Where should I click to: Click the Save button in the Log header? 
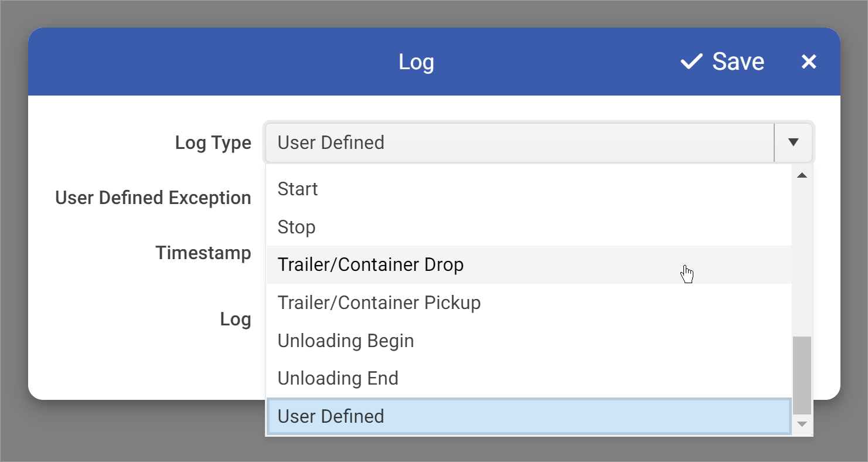click(722, 62)
